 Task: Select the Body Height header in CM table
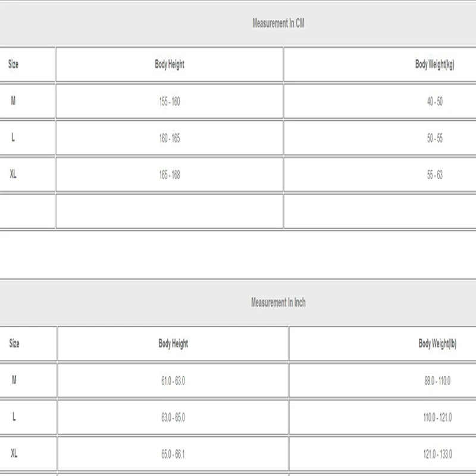click(x=170, y=64)
